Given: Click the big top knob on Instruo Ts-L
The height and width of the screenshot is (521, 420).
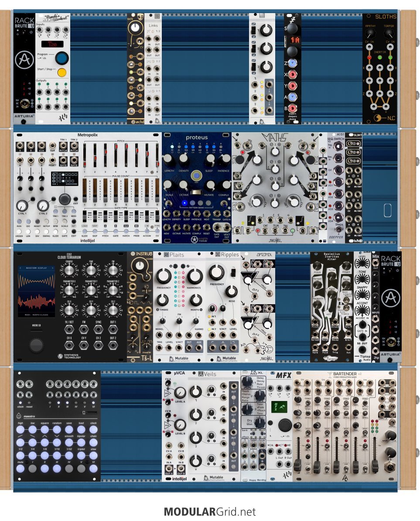Looking at the screenshot, I should tap(140, 266).
